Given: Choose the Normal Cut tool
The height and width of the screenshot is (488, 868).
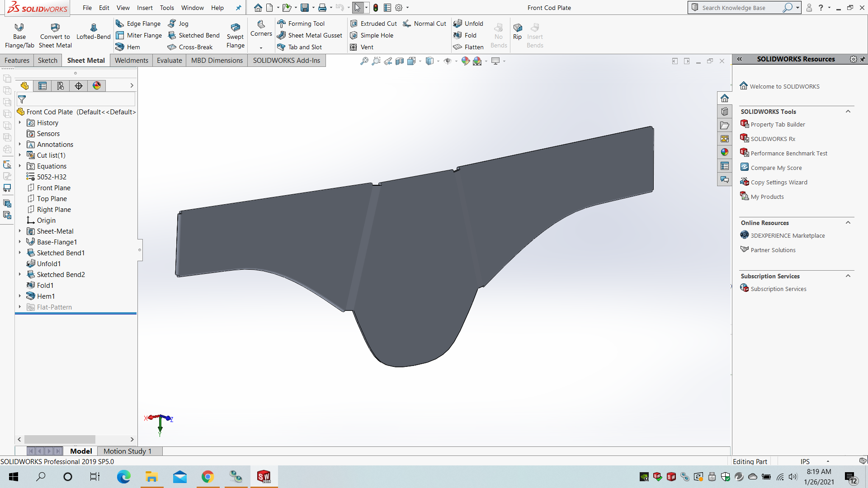Looking at the screenshot, I should pos(425,23).
